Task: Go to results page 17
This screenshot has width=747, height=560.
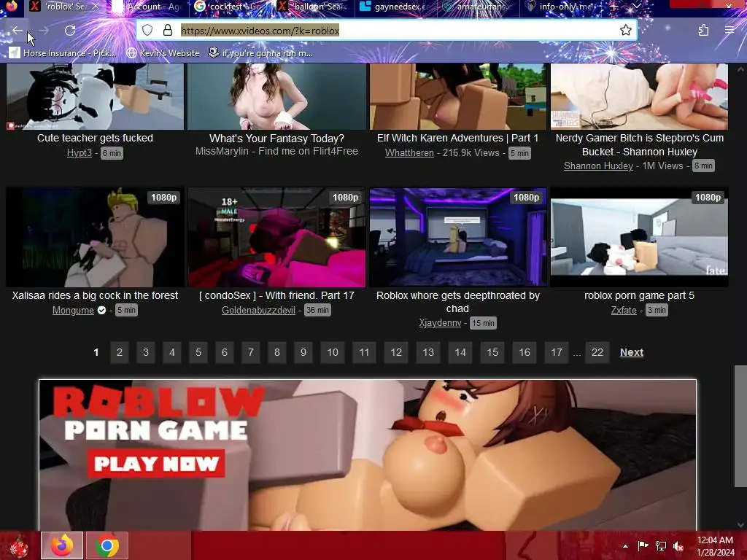Action: pyautogui.click(x=557, y=352)
